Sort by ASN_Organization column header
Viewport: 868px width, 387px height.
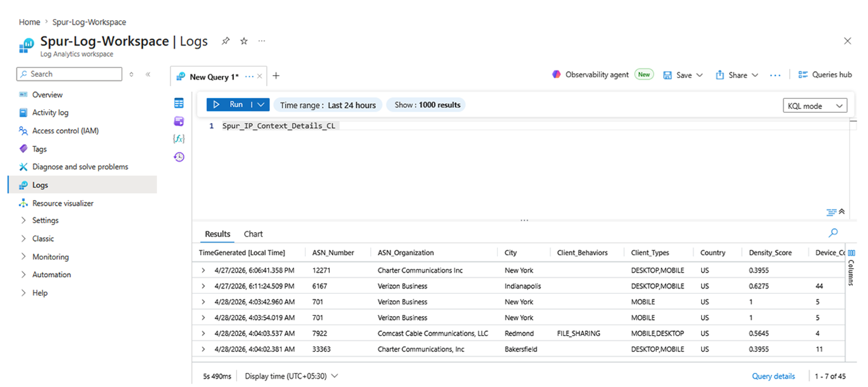406,253
